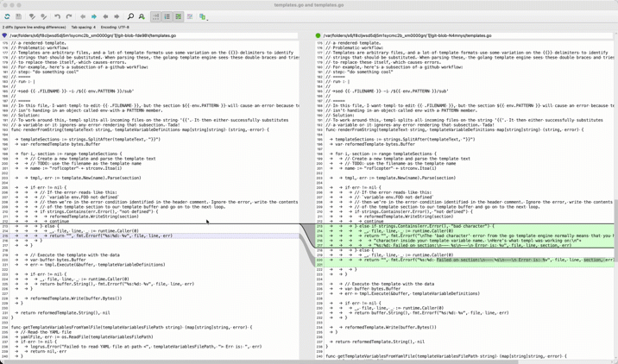Click the green marker beside right file path
Viewport: 618px width, 364px height.
[318, 35]
